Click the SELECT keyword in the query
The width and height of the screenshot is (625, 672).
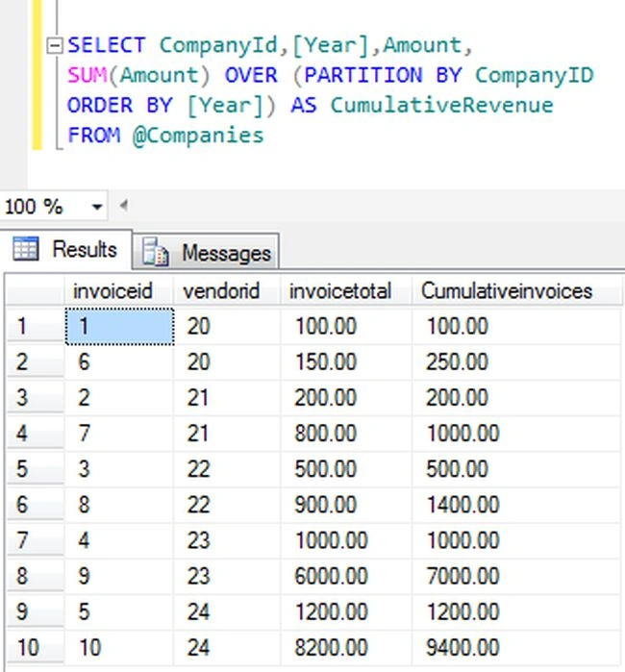pyautogui.click(x=107, y=45)
